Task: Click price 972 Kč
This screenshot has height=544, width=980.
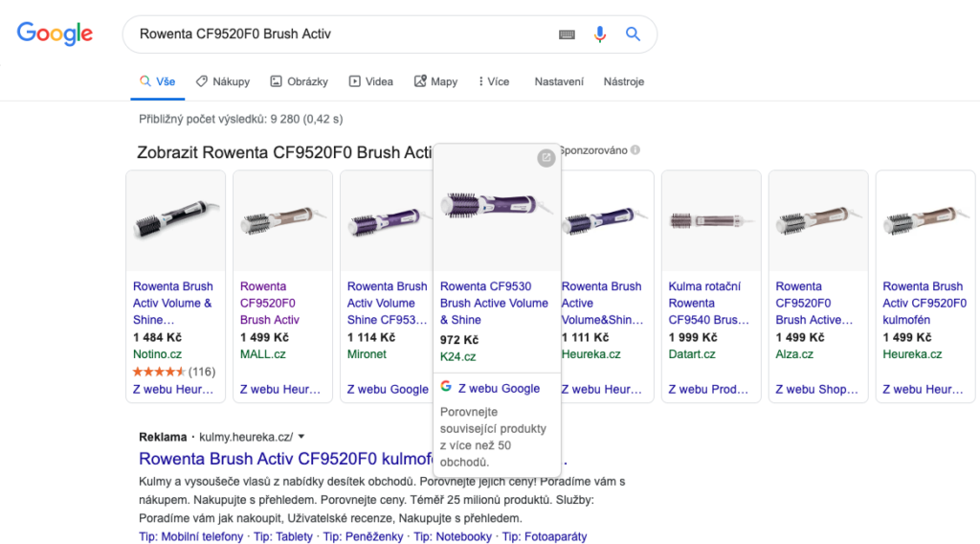Action: click(x=458, y=340)
